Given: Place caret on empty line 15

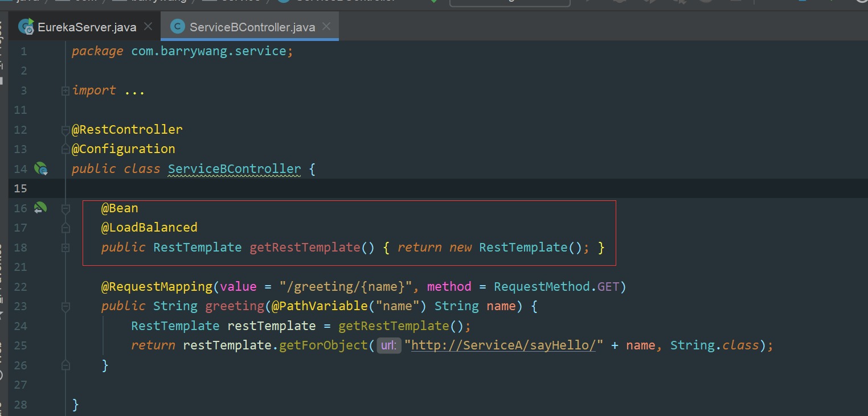Looking at the screenshot, I should point(467,188).
